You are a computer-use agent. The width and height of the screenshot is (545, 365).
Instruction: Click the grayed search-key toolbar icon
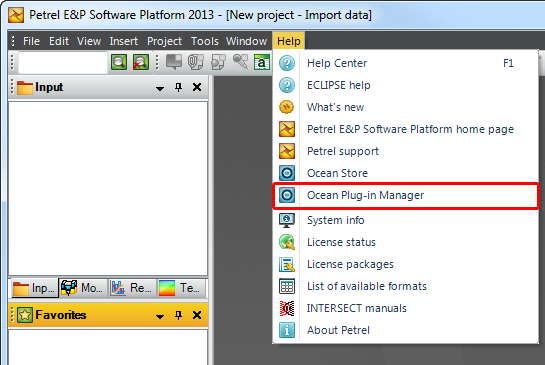(240, 62)
